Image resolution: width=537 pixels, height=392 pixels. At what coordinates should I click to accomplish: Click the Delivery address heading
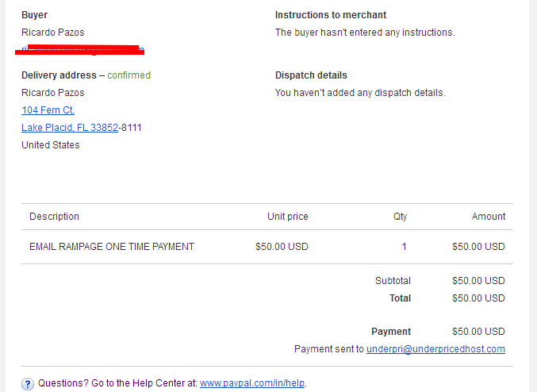[59, 75]
